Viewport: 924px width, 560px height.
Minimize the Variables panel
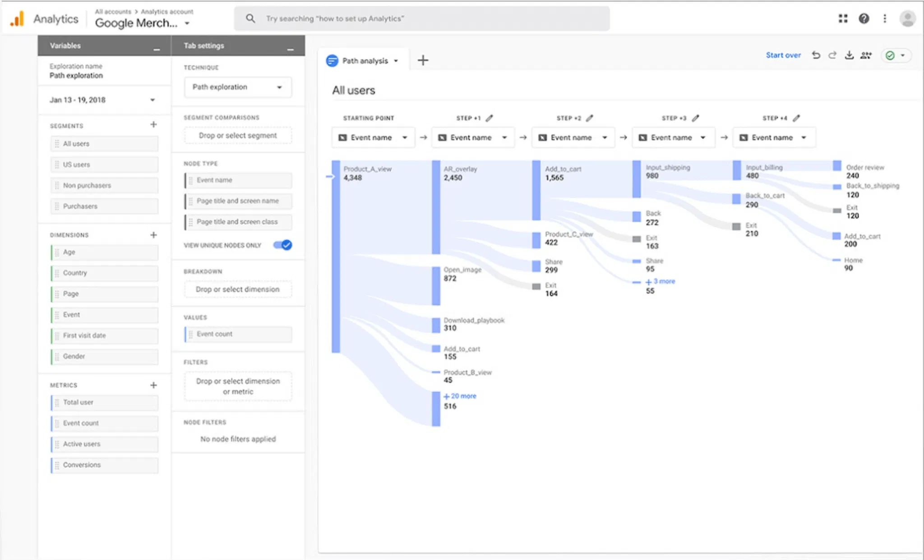[x=157, y=48]
